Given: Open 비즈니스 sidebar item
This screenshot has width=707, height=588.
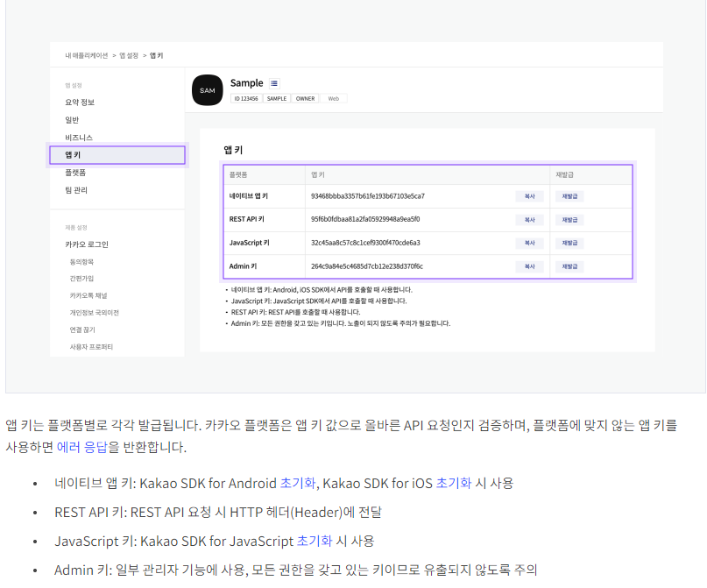Looking at the screenshot, I should pyautogui.click(x=79, y=138).
